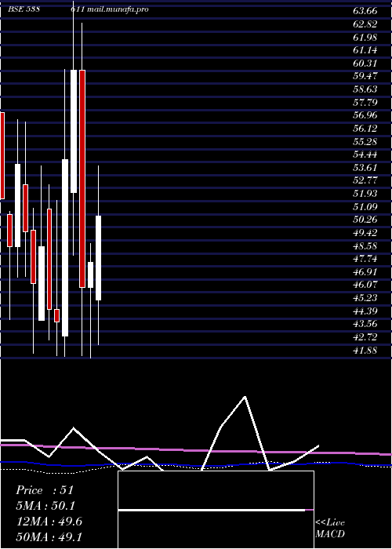Click the mail.munafa.pro text
Viewport: 392px width, 549px height.
[x=118, y=9]
